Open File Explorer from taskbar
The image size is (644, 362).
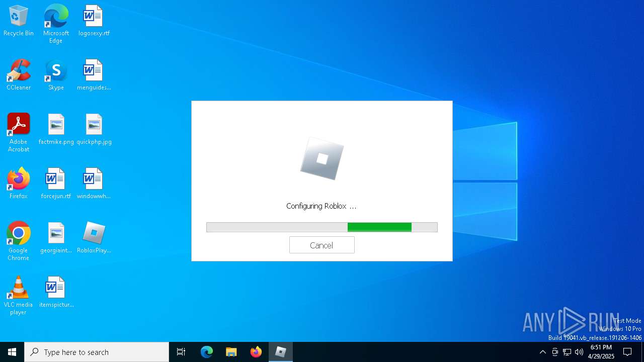(x=231, y=352)
